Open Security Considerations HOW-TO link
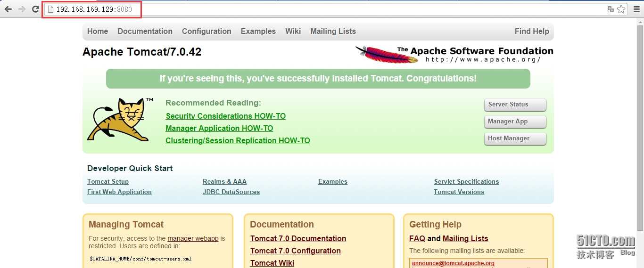Screen dimensions: 644x268 [225, 116]
